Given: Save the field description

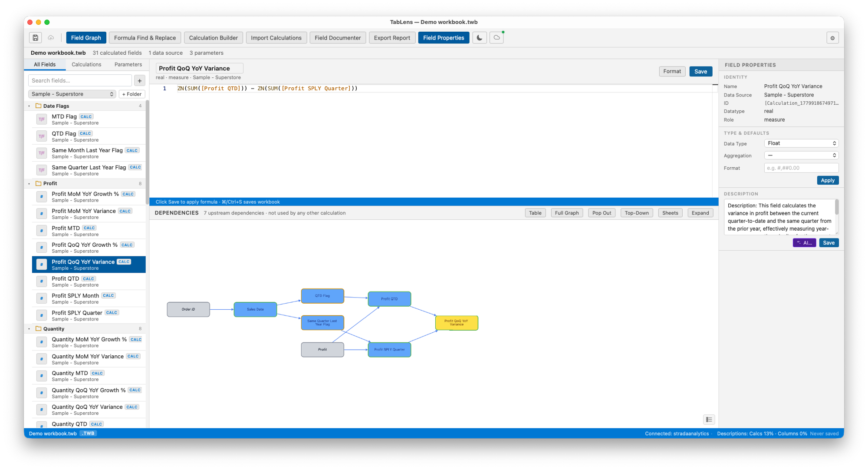Looking at the screenshot, I should [829, 243].
